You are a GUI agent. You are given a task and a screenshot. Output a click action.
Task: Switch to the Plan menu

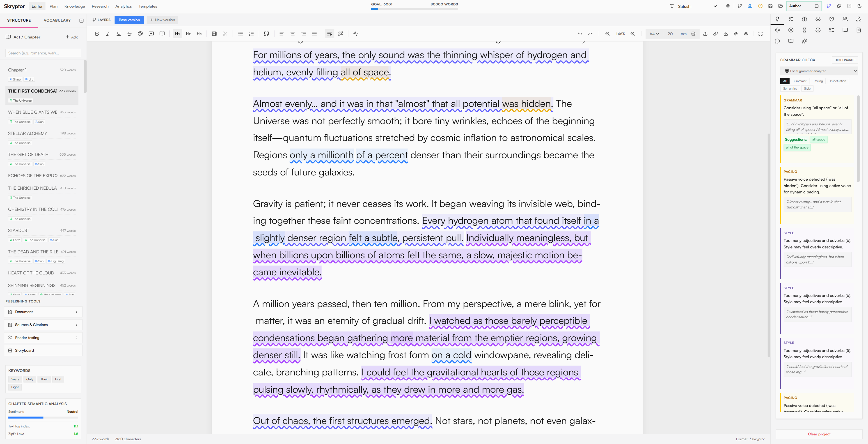click(x=54, y=6)
